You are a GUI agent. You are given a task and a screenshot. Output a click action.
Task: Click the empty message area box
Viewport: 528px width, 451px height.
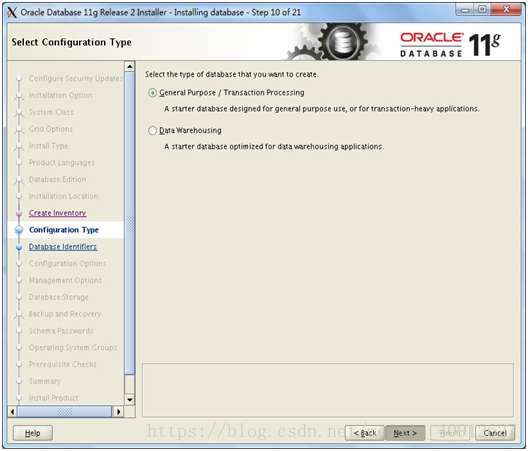pyautogui.click(x=328, y=390)
